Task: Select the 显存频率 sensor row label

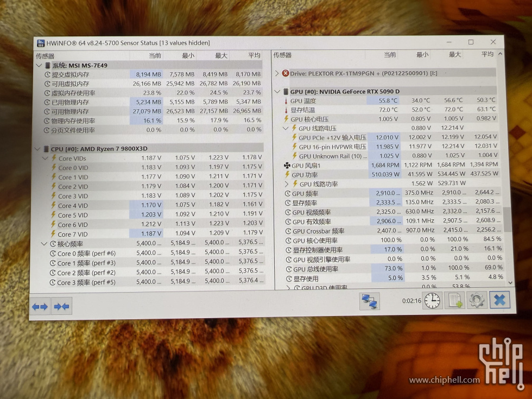Action: [305, 203]
